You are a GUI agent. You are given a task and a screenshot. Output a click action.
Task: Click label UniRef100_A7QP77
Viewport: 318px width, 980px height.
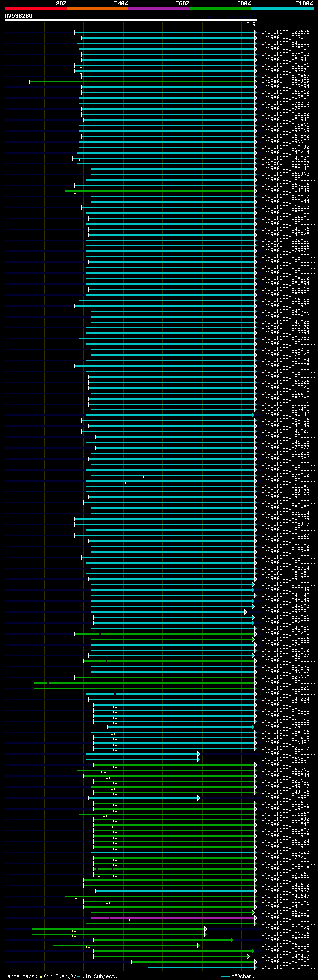[285, 448]
